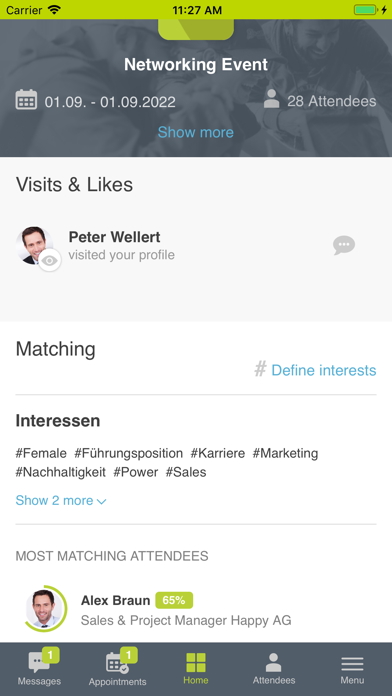The image size is (392, 696).
Task: Open chat with Peter Wellert via speech bubble
Action: [x=344, y=245]
